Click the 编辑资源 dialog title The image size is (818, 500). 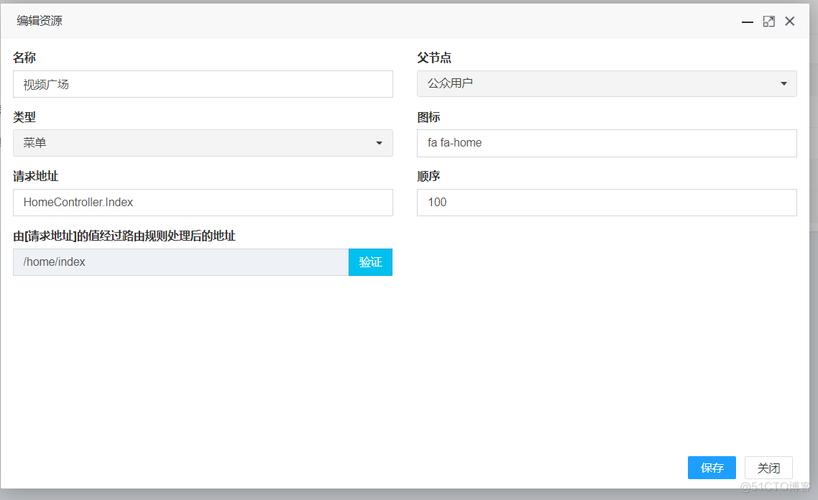pyautogui.click(x=40, y=21)
